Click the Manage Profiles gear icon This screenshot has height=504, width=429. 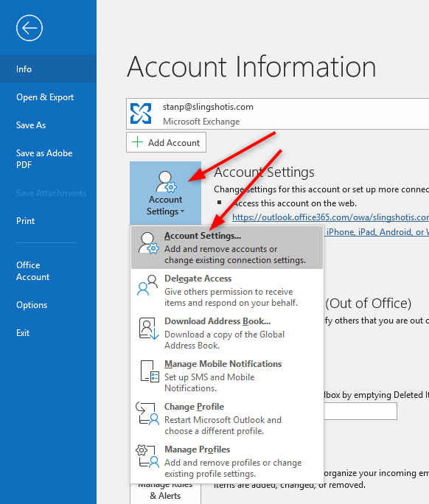click(147, 456)
